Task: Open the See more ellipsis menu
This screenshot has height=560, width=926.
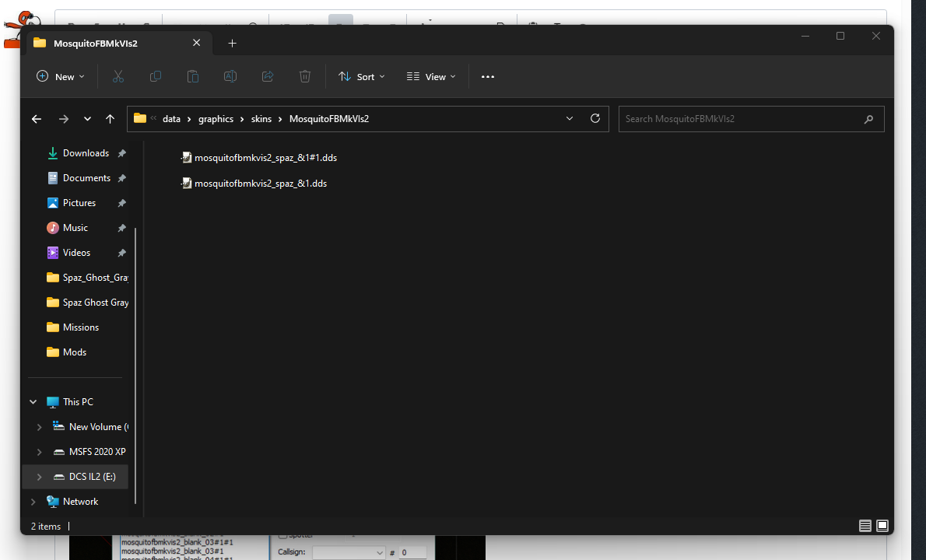Action: 487,77
